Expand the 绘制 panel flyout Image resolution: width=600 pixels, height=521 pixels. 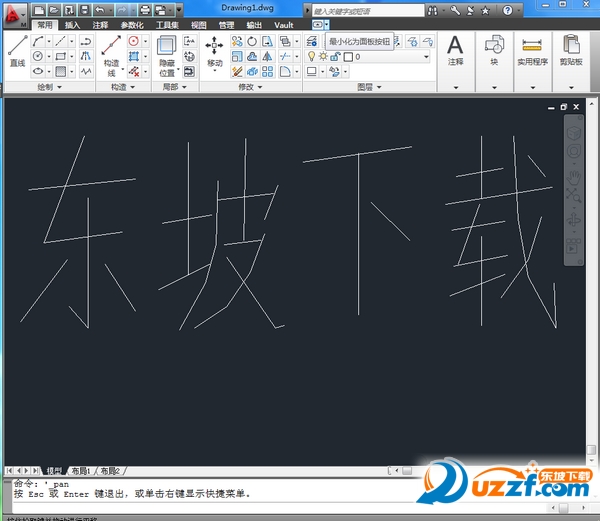point(46,88)
